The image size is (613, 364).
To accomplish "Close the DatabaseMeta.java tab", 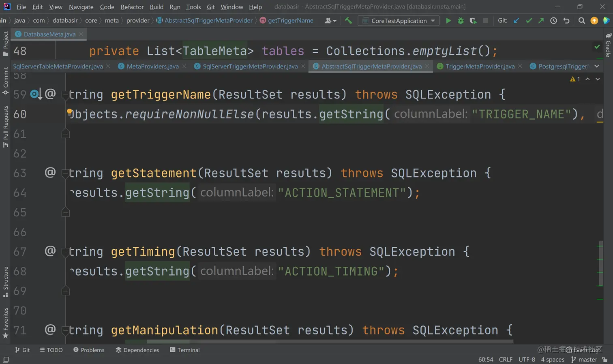I will (x=81, y=34).
